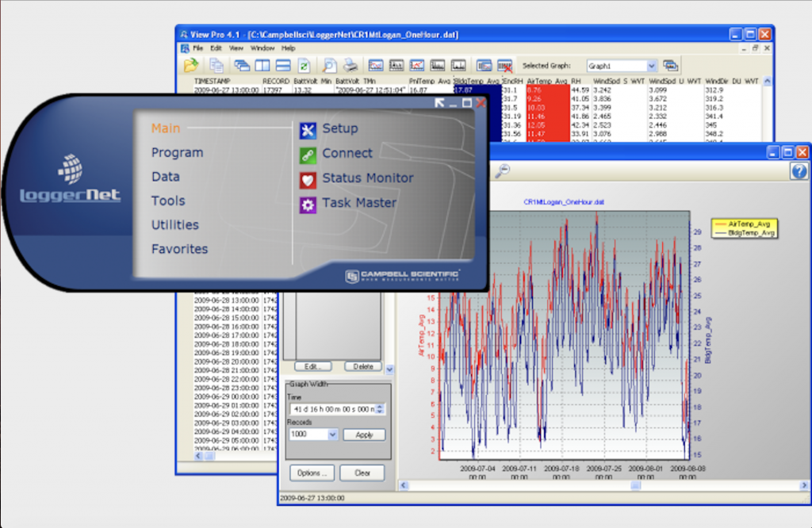Select the Main category in LoggerNet
This screenshot has height=528, width=812.
click(166, 128)
